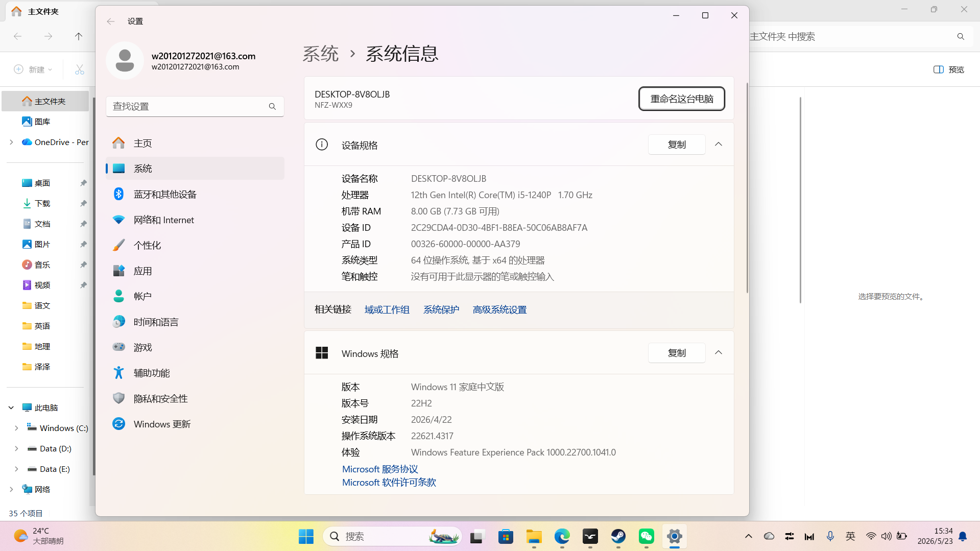Click 系统 in the breadcrumb
980x551 pixels.
point(320,54)
